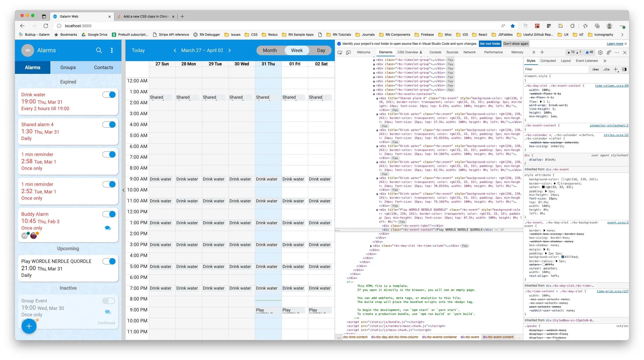This screenshot has width=644, height=360.
Task: Collapse the rbc-events-container div node
Action: click(374, 94)
